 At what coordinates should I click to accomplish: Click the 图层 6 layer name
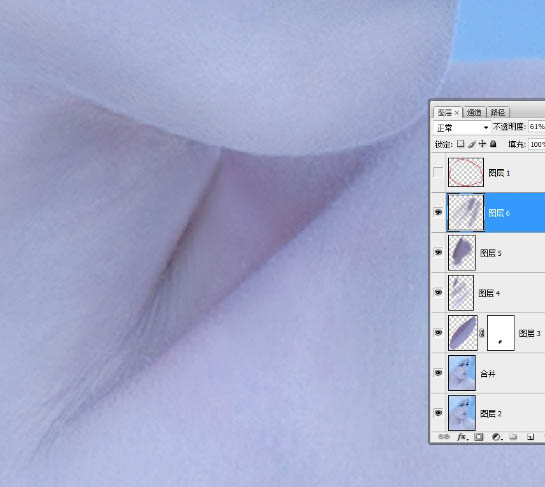[x=499, y=213]
